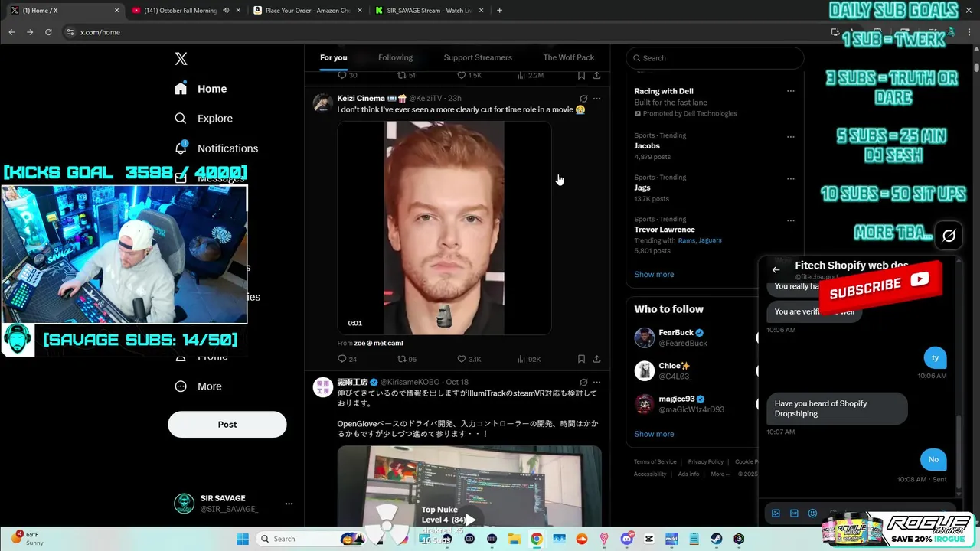Switch to Following tab
Viewport: 980px width, 551px height.
pyautogui.click(x=395, y=57)
